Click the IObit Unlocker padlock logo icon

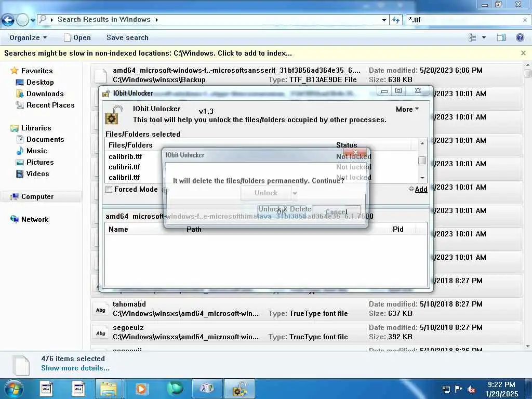tap(113, 115)
